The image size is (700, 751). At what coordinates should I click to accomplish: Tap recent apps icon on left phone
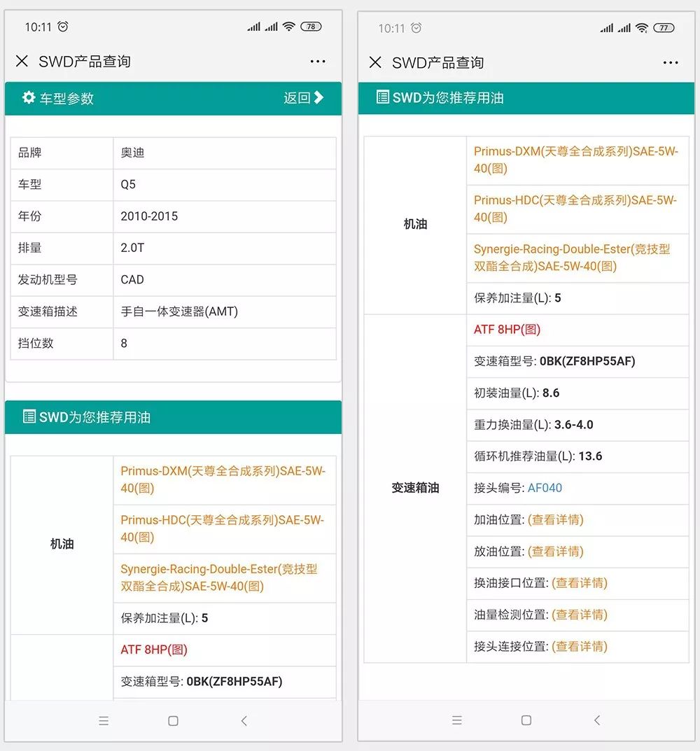pos(104,721)
